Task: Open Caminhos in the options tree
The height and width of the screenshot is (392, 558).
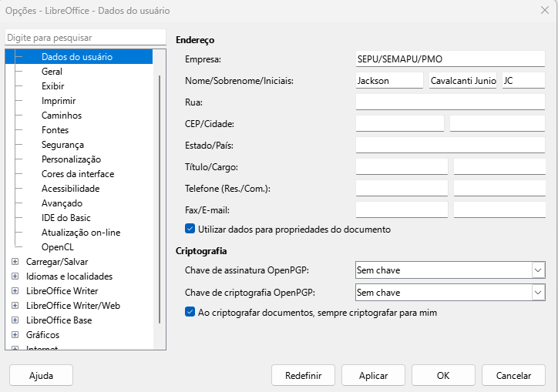Action: [x=62, y=116]
